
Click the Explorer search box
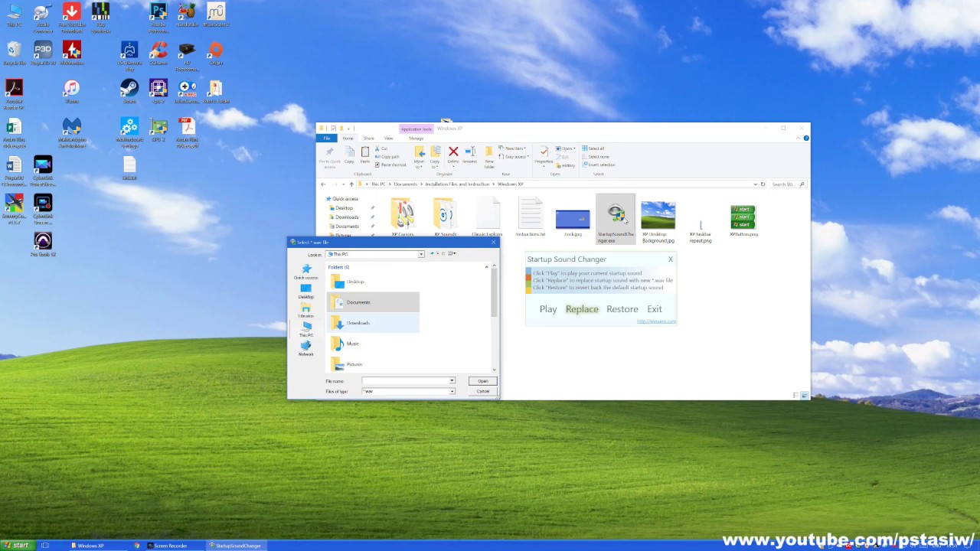pyautogui.click(x=787, y=184)
